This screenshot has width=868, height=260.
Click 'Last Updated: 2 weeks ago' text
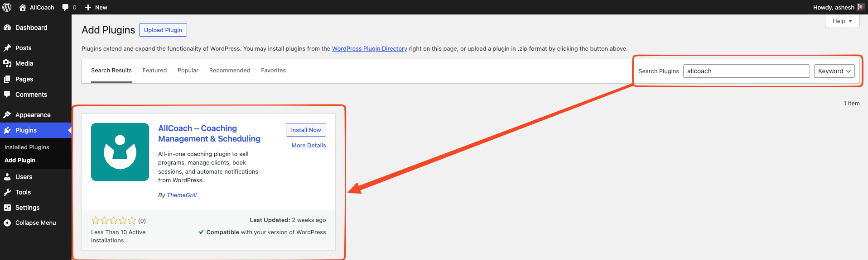288,220
